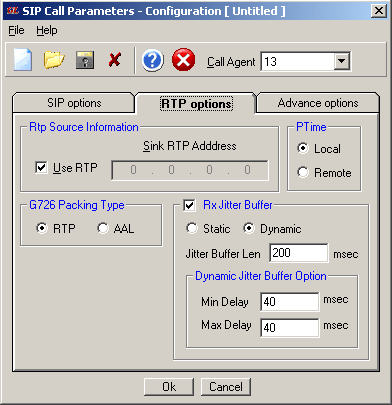Switch to the Advance options tab
The height and width of the screenshot is (405, 392).
[x=318, y=103]
